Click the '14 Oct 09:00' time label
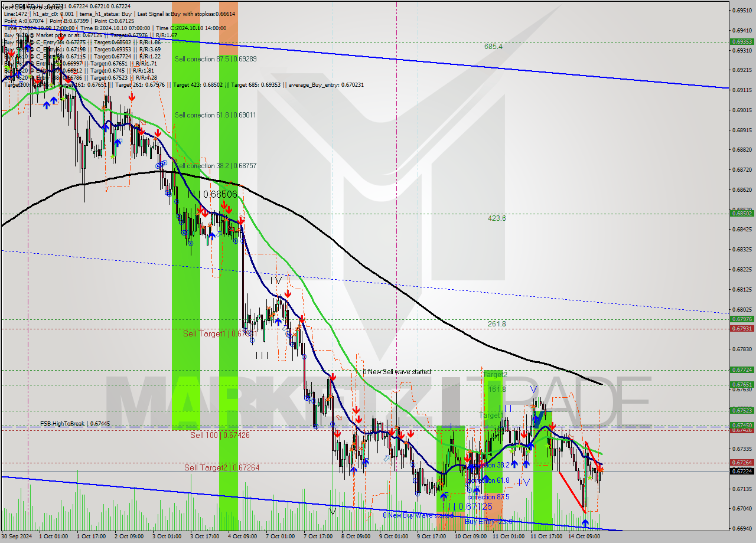Viewport: 756px width, 543px height. 584,537
